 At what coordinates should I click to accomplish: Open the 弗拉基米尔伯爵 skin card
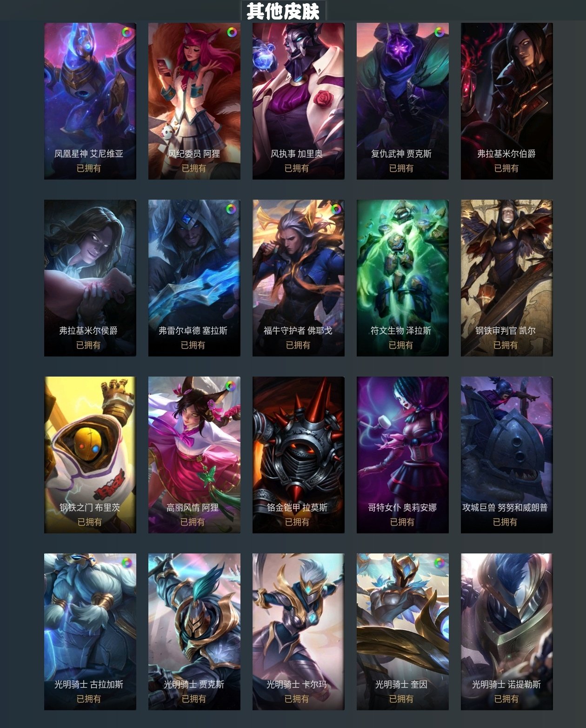click(507, 101)
